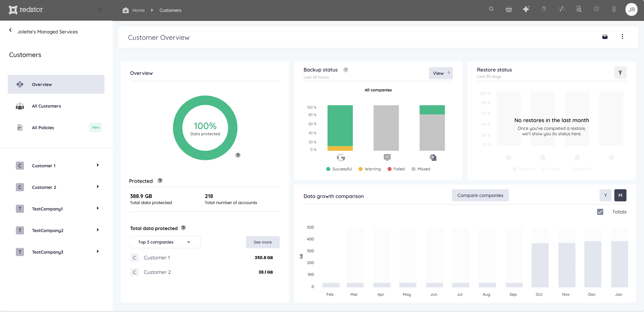Click the Backup status help icon
Viewport: 644px width, 312px height.
[346, 70]
